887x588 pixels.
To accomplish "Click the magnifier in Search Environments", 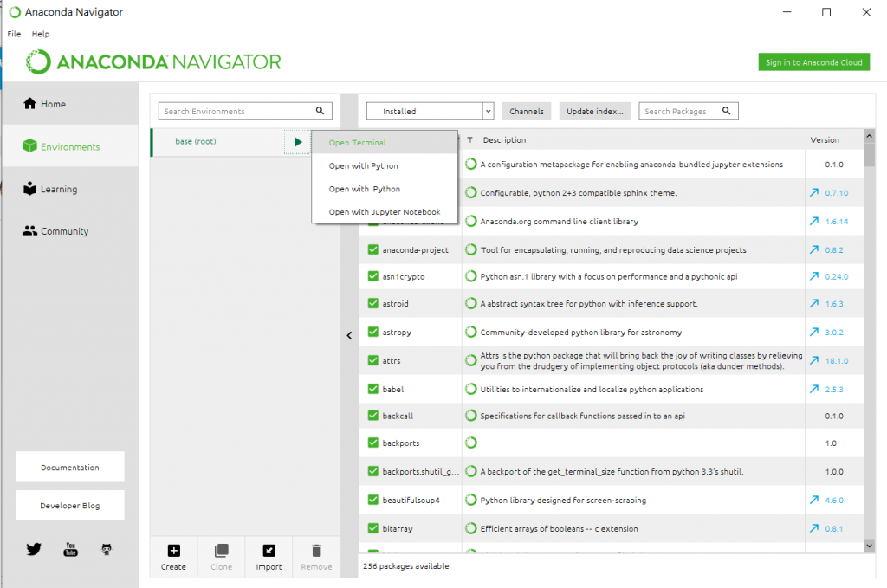I will click(x=320, y=111).
